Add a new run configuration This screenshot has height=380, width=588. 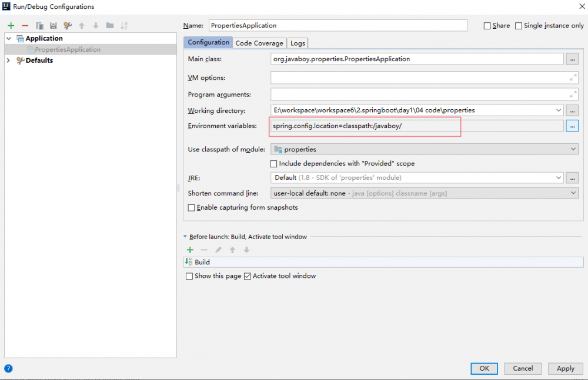point(11,25)
